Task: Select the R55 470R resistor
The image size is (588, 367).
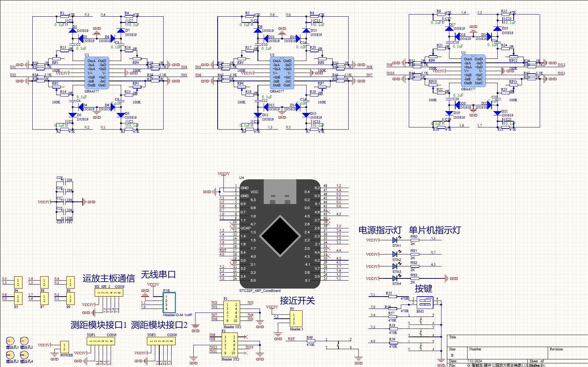Action: point(393,296)
